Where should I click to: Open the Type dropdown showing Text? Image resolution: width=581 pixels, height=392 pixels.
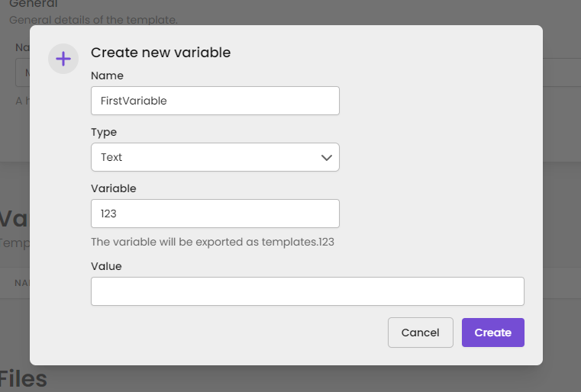click(x=214, y=157)
